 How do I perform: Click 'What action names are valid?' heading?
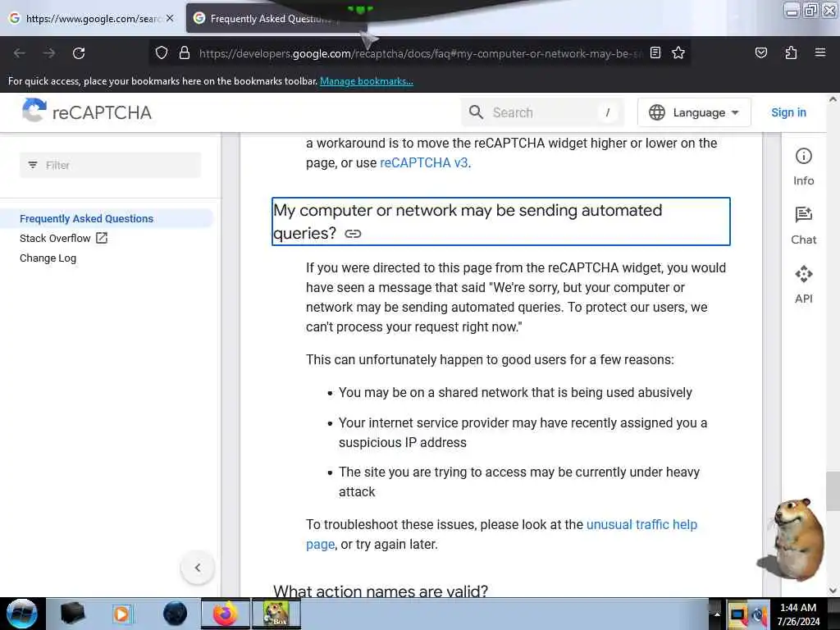(381, 591)
